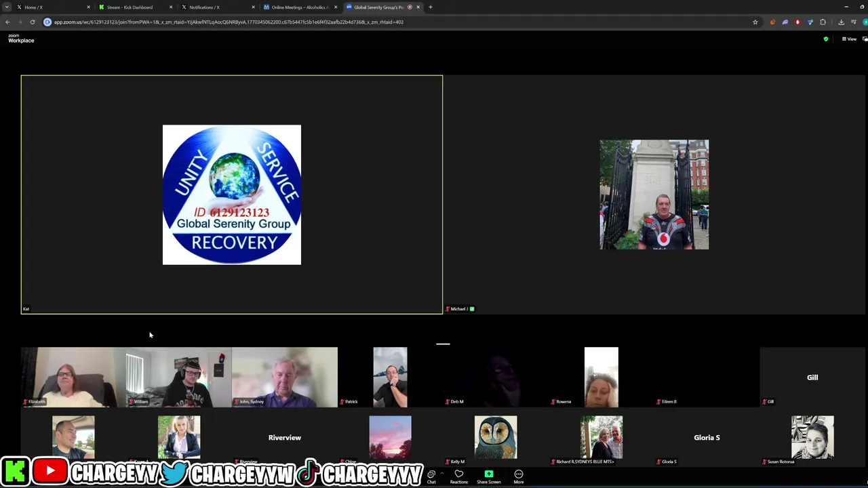Click the green encryption shield icon

(826, 39)
